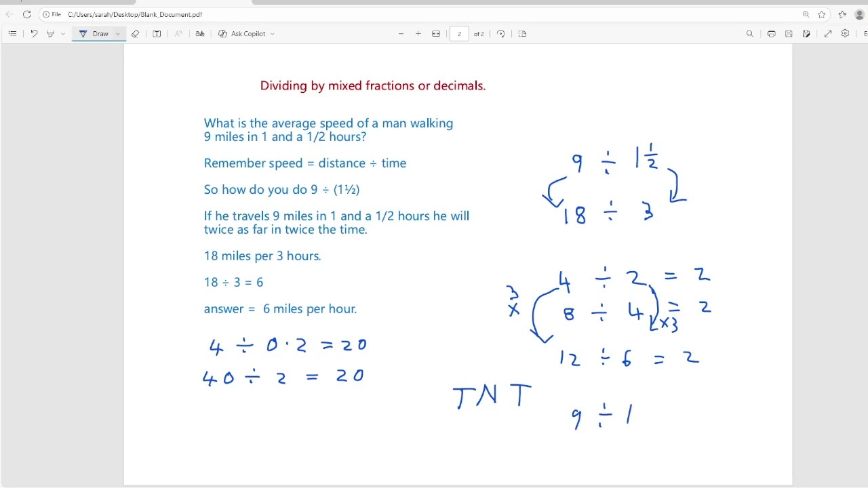Switch the page view layout
The height and width of the screenshot is (488, 868).
(x=522, y=33)
